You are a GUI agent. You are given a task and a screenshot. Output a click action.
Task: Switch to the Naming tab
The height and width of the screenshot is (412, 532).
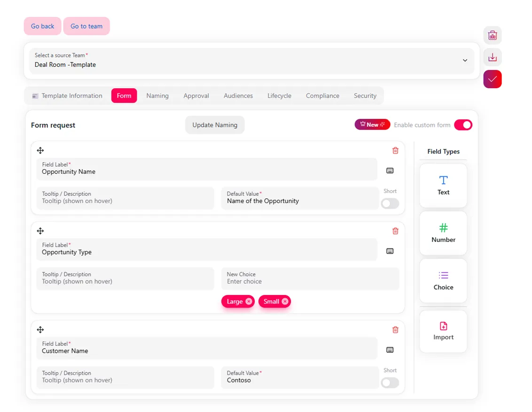(157, 96)
